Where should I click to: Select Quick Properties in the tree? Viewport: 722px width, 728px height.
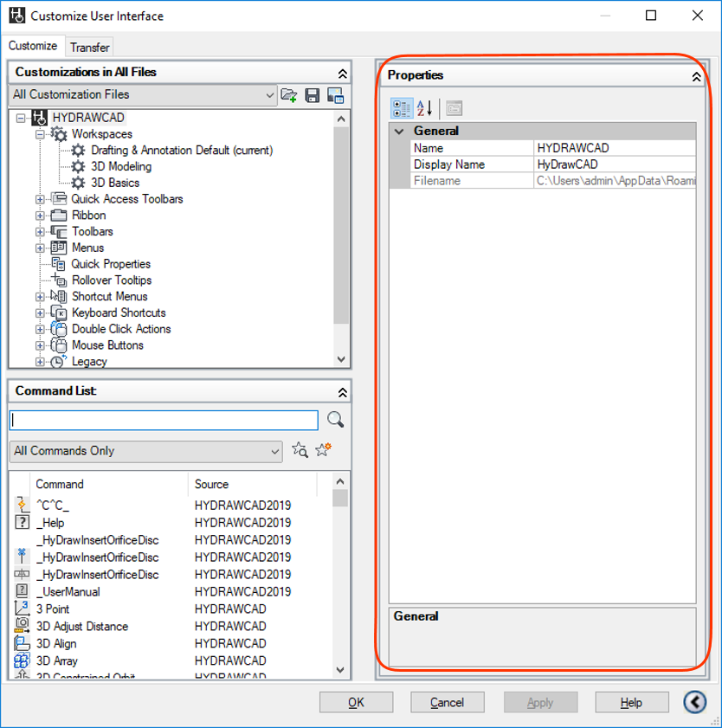click(111, 264)
